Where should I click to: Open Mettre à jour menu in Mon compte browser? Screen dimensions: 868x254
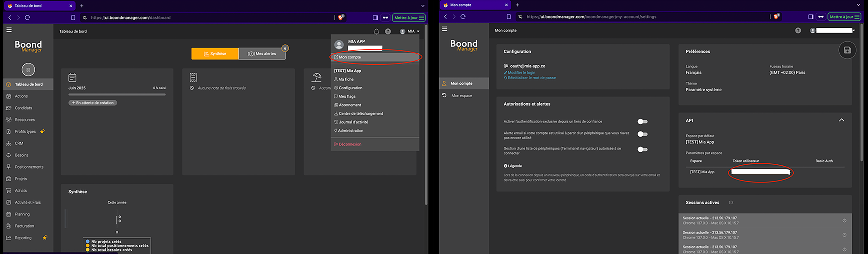click(844, 17)
